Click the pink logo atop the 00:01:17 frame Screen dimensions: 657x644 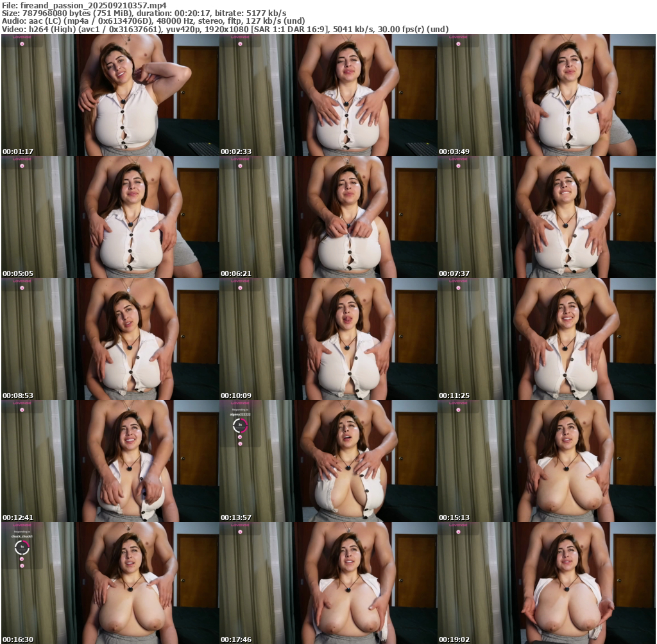click(x=22, y=37)
